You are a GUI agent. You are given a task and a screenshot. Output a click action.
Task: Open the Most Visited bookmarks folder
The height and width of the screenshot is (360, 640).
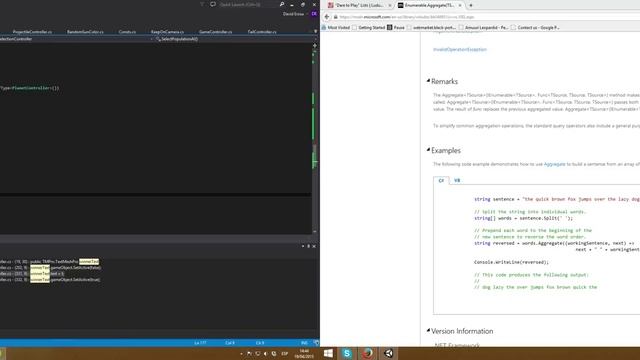pos(336,28)
